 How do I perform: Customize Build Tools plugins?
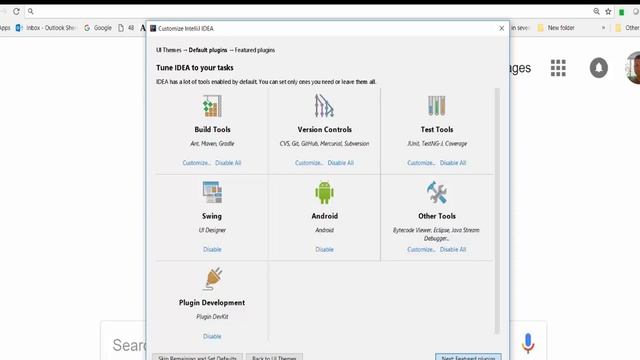coord(196,162)
